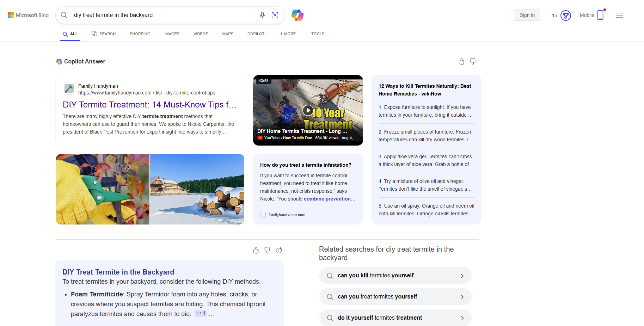
Task: Open the hamburger settings menu
Action: 619,15
